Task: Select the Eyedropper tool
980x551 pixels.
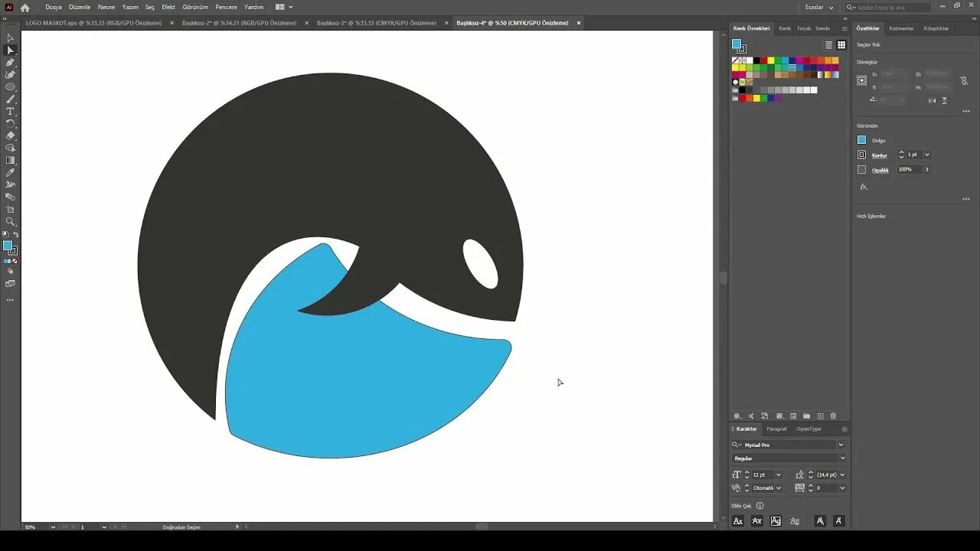Action: pyautogui.click(x=10, y=172)
